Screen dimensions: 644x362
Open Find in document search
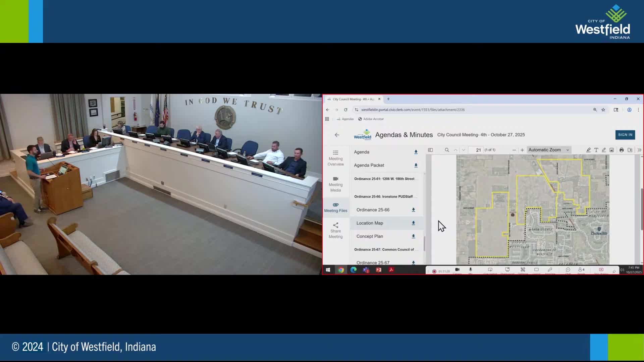point(447,150)
